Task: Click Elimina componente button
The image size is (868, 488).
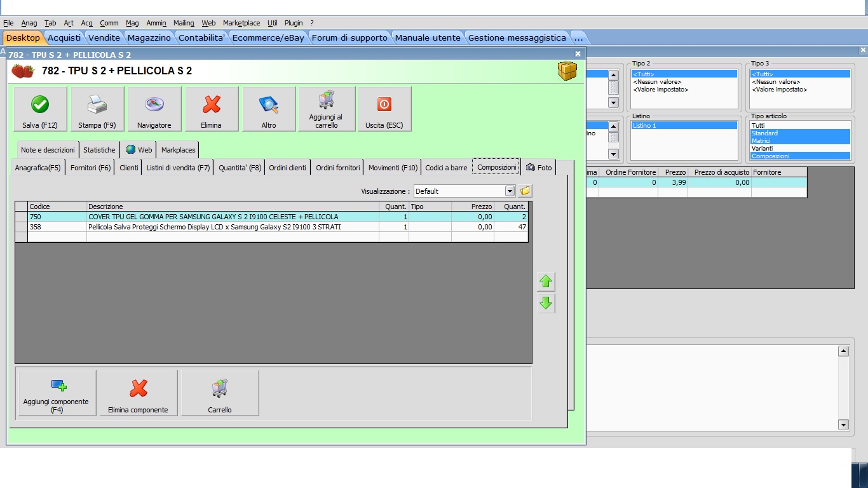Action: click(139, 393)
